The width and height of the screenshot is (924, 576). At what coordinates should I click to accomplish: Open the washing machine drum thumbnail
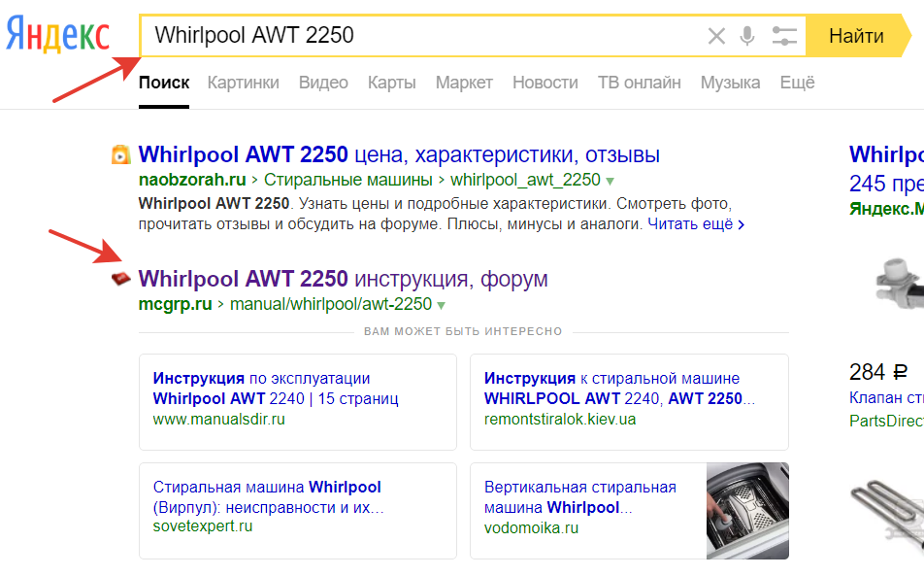click(x=747, y=511)
